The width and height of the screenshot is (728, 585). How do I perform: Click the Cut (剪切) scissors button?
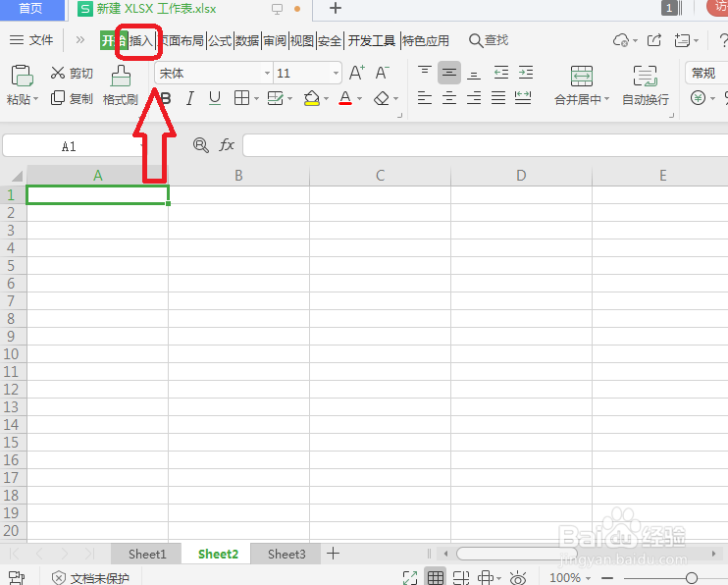point(72,73)
